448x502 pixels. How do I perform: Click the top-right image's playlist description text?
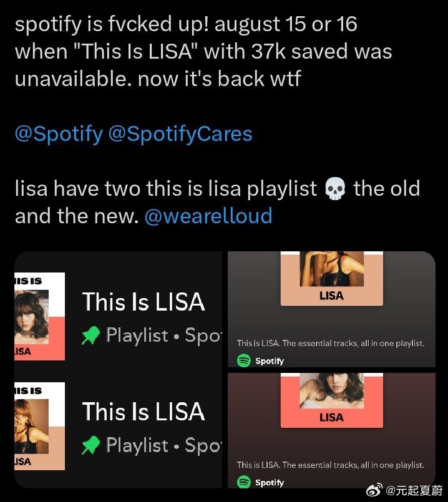[331, 343]
